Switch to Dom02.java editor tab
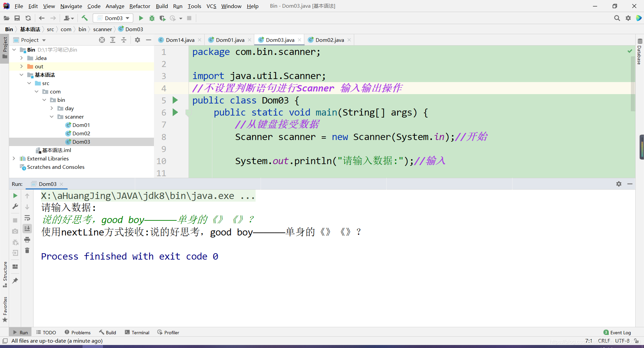This screenshot has height=348, width=644. [x=329, y=40]
